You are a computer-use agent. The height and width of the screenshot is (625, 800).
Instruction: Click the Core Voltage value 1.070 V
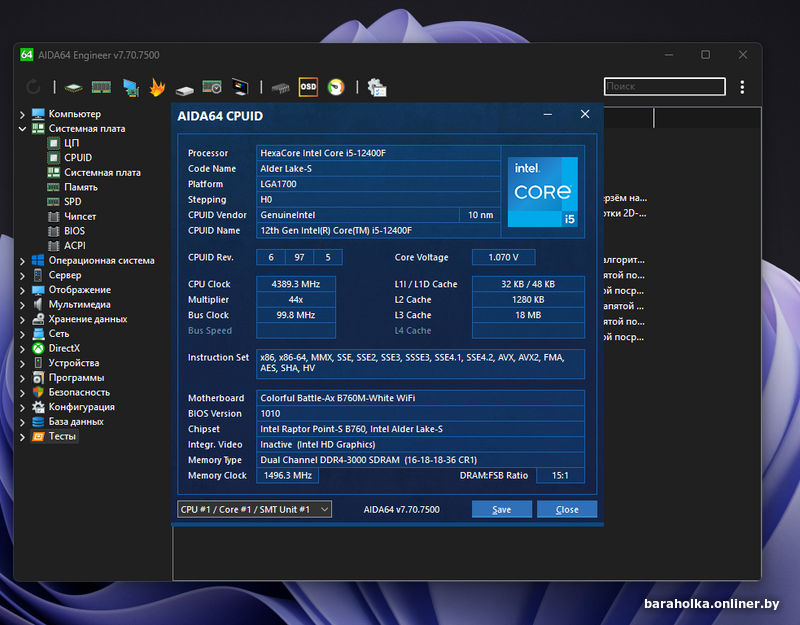click(x=504, y=258)
